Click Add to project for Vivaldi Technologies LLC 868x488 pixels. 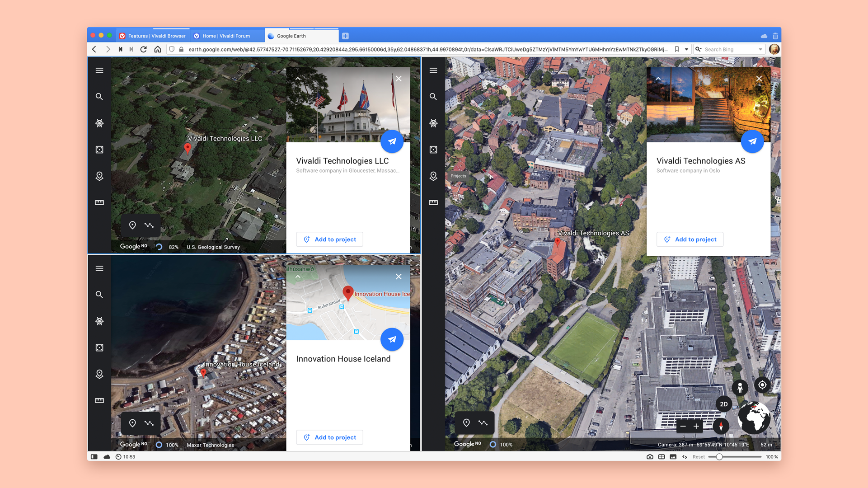[x=329, y=239]
